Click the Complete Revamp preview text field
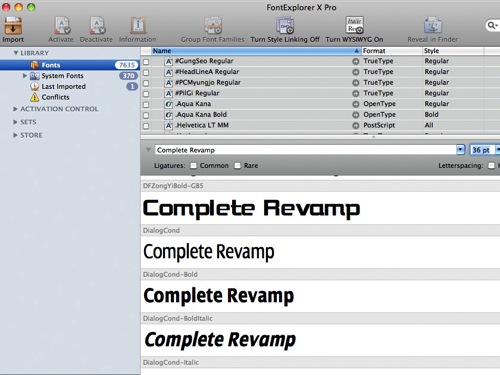 tap(305, 150)
